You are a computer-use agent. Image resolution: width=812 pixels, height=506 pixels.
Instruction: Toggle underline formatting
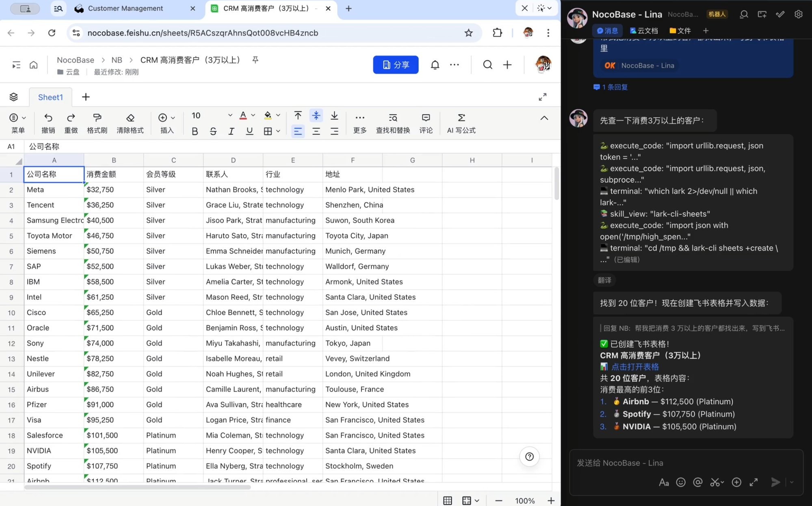[249, 131]
